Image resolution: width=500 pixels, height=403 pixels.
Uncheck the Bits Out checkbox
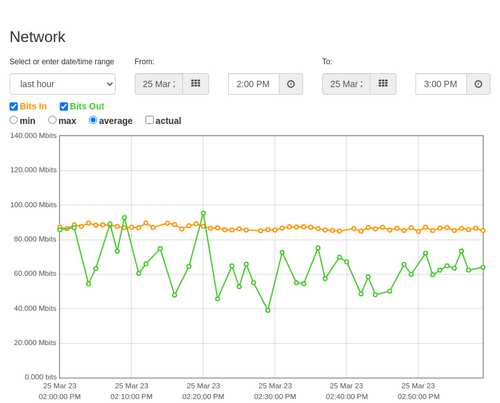[64, 106]
